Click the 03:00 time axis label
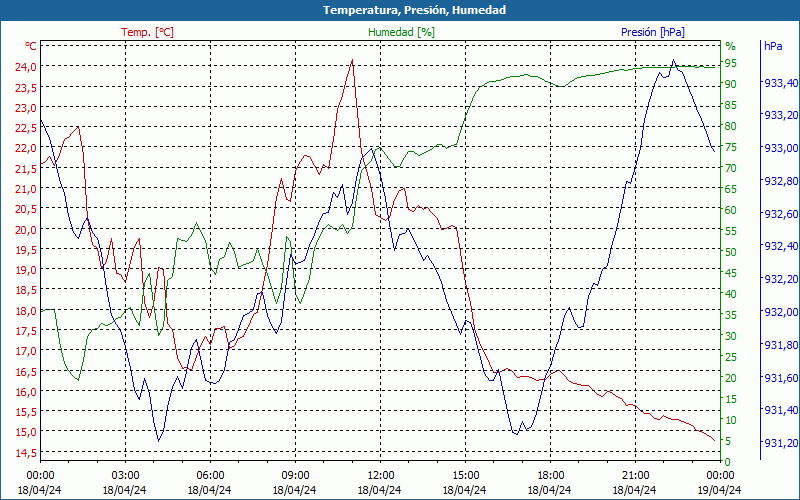800x500 pixels. click(125, 476)
